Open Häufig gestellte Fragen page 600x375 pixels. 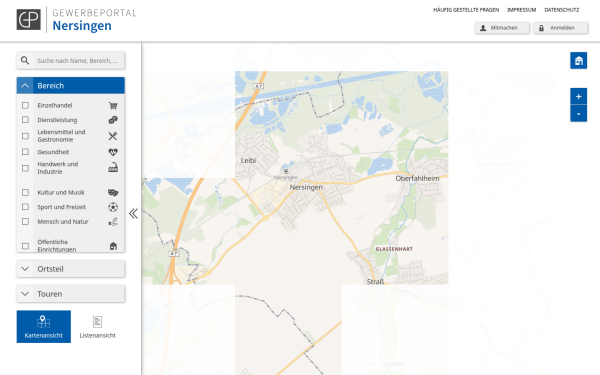click(x=466, y=10)
